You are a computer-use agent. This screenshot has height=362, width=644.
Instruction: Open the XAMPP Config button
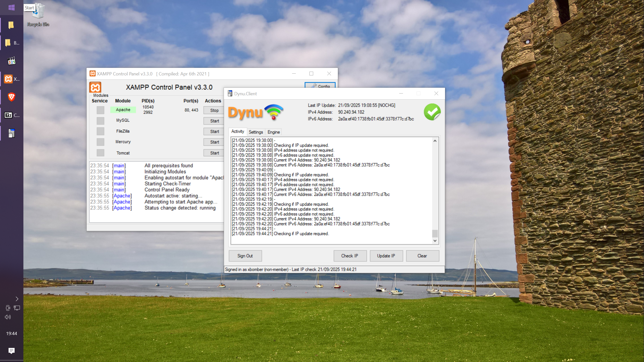[320, 85]
